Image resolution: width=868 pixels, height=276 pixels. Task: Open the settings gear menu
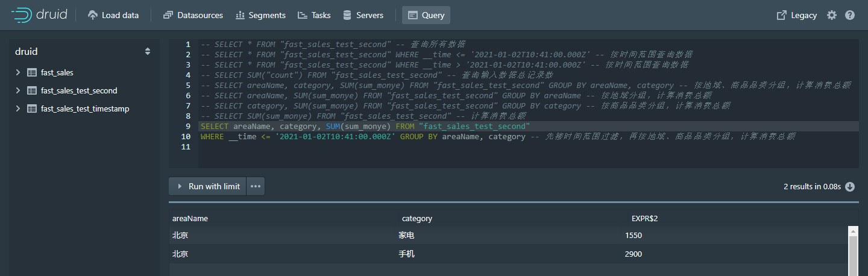pyautogui.click(x=832, y=15)
